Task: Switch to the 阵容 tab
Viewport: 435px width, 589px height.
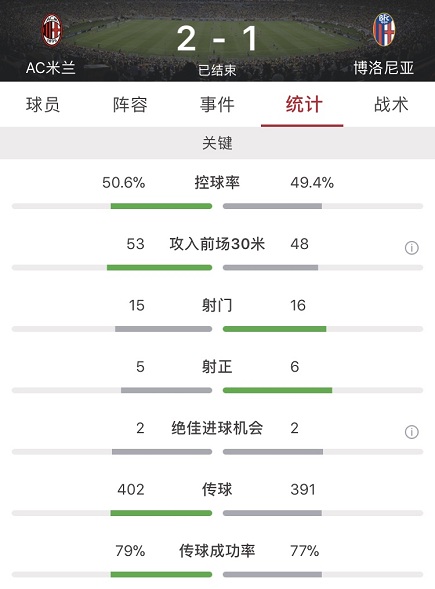Action: (x=130, y=104)
